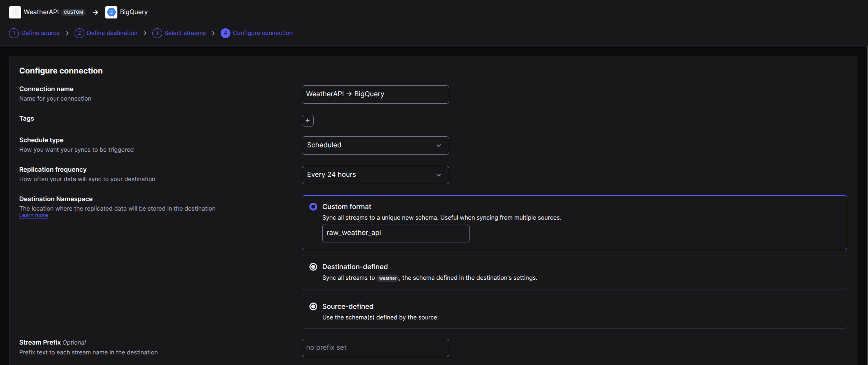Click the CUSTOM badge beside WeatherAPI

click(x=73, y=12)
